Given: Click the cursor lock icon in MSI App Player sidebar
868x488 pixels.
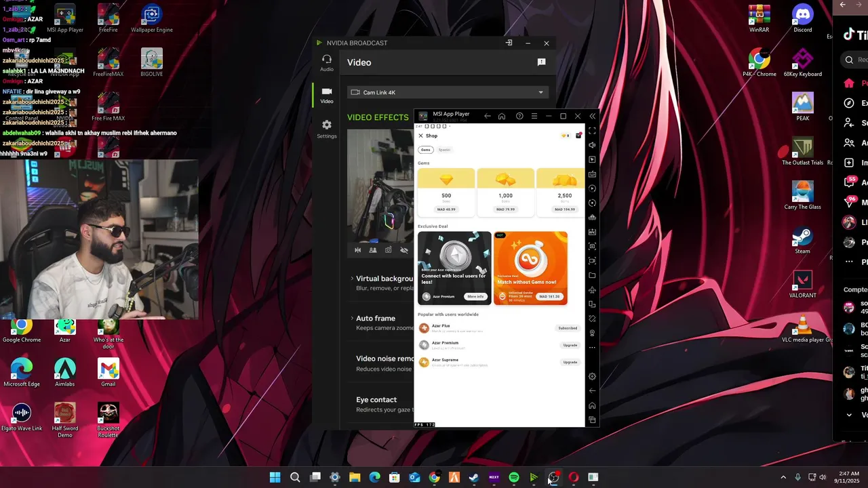Looking at the screenshot, I should 592,159.
